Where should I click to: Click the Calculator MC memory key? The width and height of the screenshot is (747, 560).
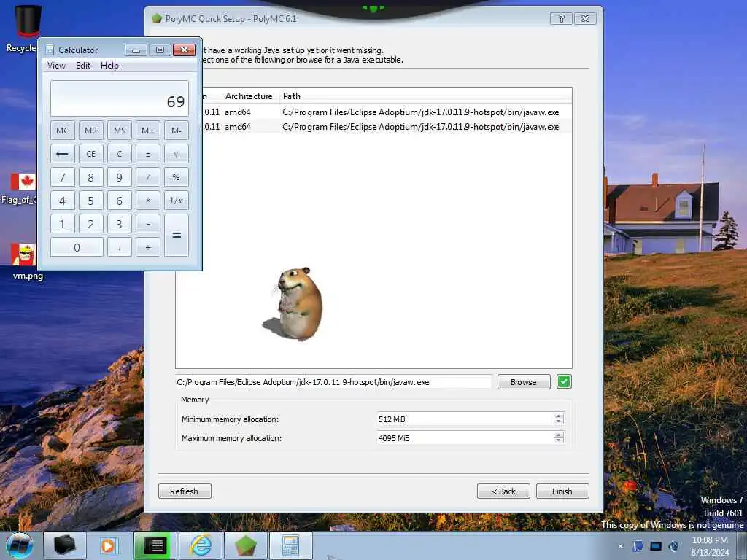(63, 131)
